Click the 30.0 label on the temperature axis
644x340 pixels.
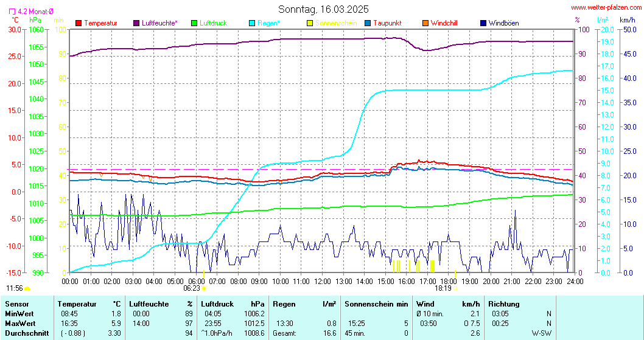click(13, 30)
